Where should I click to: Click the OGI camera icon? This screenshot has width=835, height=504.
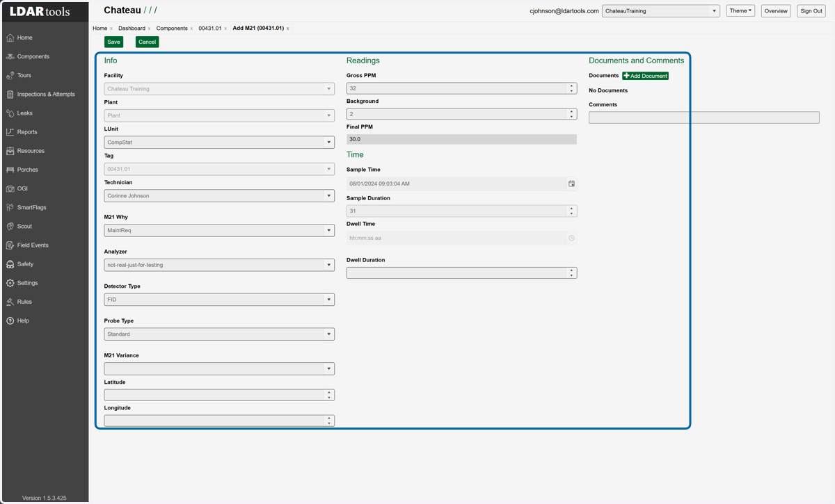(10, 188)
